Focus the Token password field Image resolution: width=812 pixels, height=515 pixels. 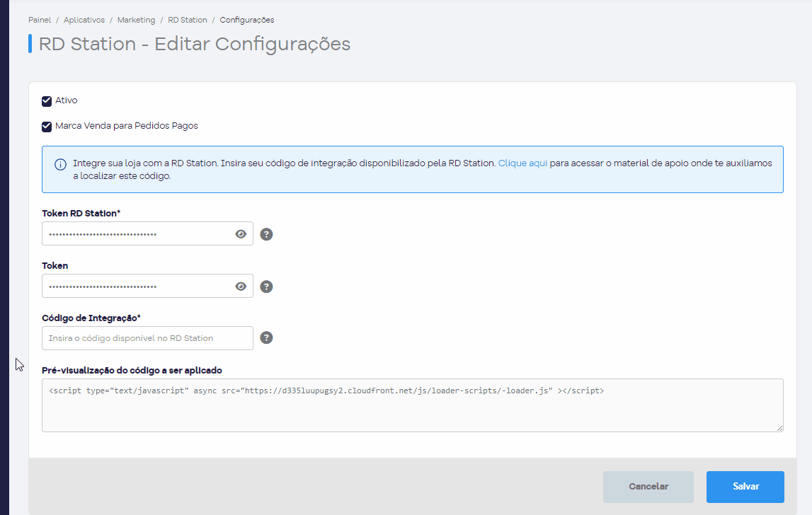(x=147, y=287)
